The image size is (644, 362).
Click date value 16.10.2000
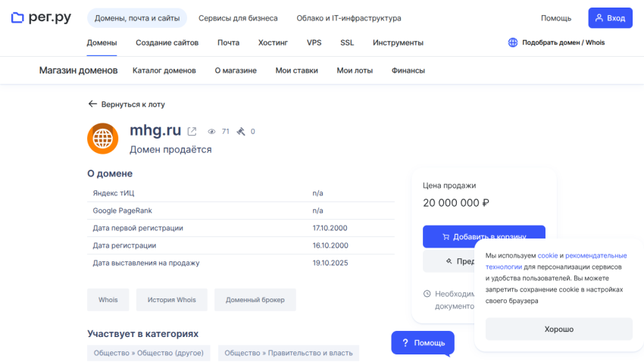click(x=330, y=245)
